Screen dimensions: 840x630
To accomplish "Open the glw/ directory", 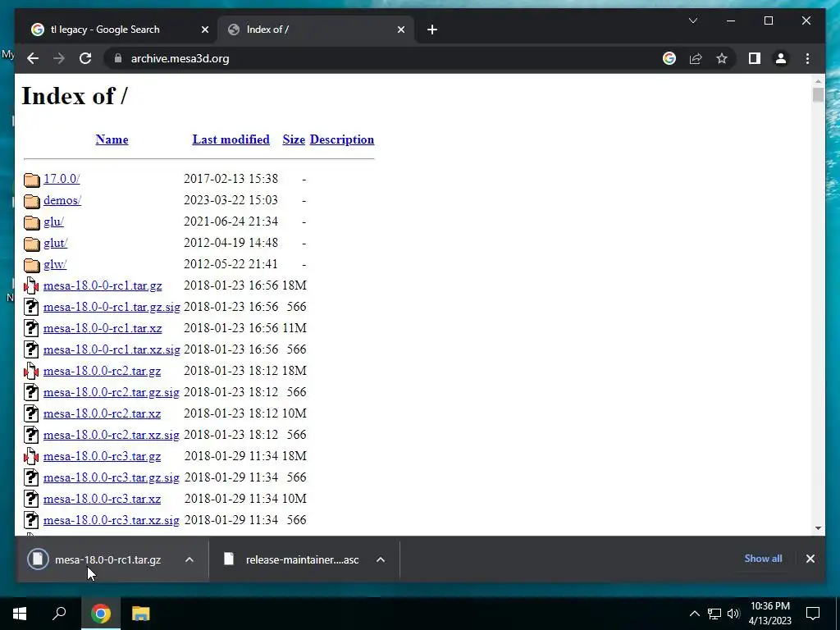I will pos(55,265).
